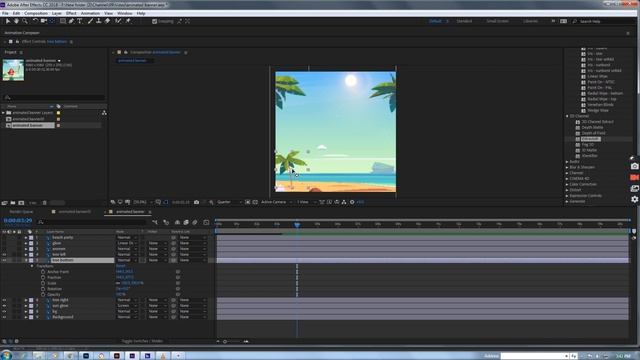Collapse the 3D Channel effects category
This screenshot has height=360, width=640.
pos(567,116)
